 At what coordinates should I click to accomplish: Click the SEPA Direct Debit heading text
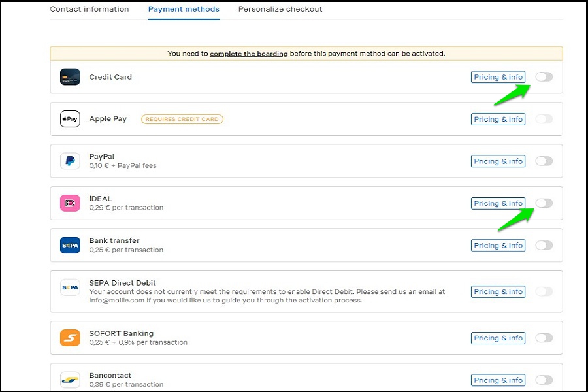[x=122, y=283]
